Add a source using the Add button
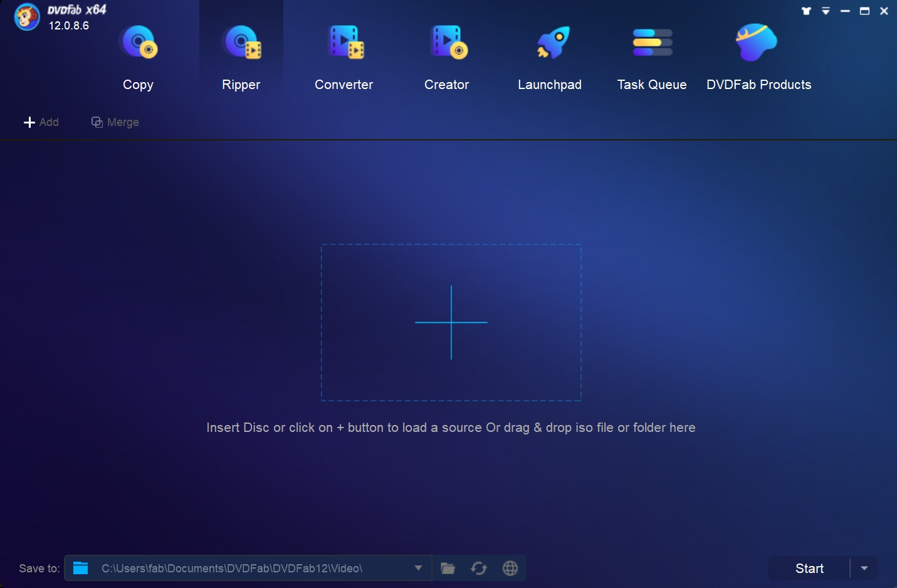897x588 pixels. [41, 122]
